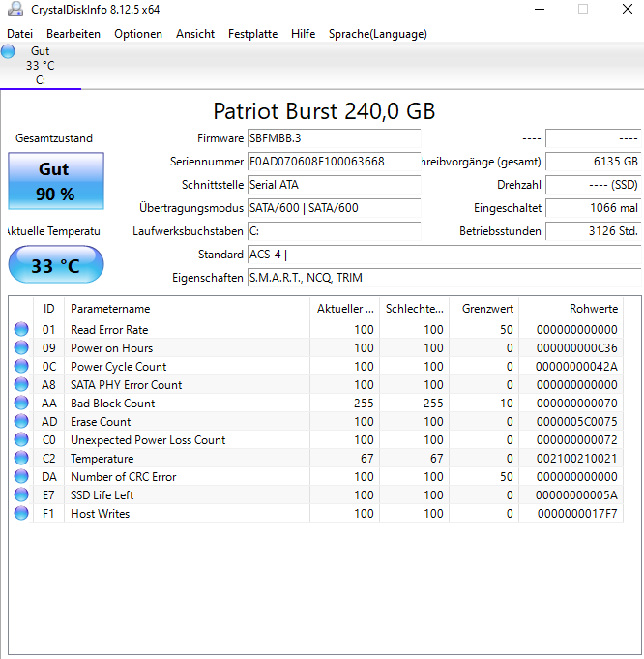Open the Ansicht menu
The image size is (644, 659).
click(x=195, y=34)
